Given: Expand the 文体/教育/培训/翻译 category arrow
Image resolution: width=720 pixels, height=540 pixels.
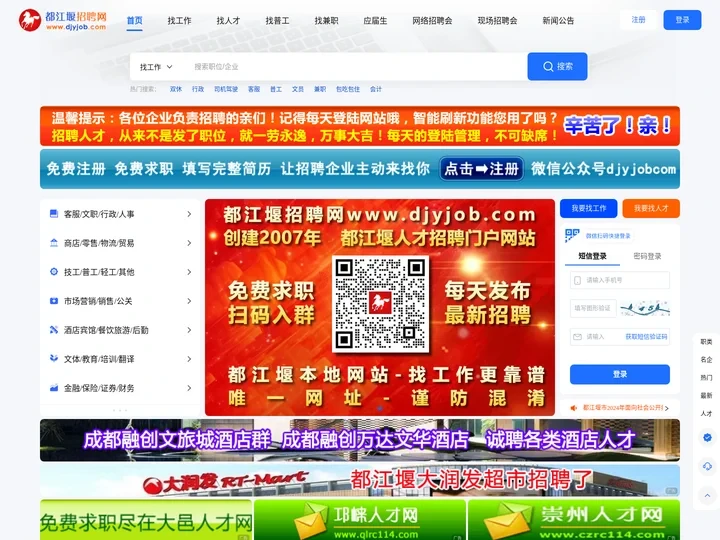Looking at the screenshot, I should pos(189,359).
